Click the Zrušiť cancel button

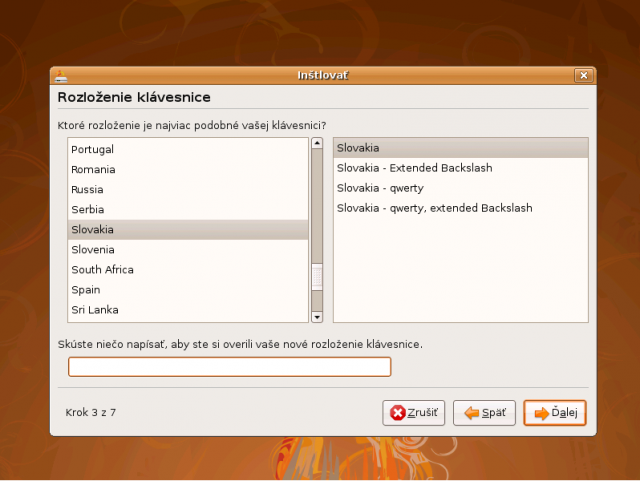[413, 413]
